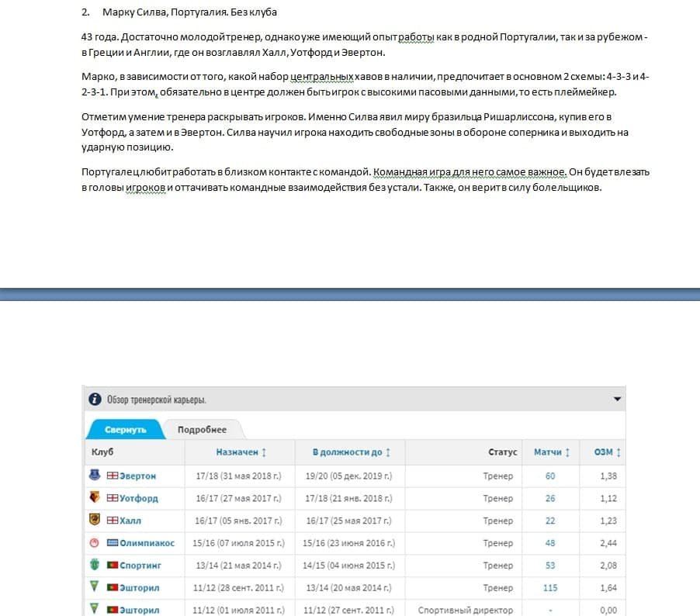The height and width of the screenshot is (616, 700).
Task: Collapse the career overview panel with header arrow
Action: click(617, 400)
